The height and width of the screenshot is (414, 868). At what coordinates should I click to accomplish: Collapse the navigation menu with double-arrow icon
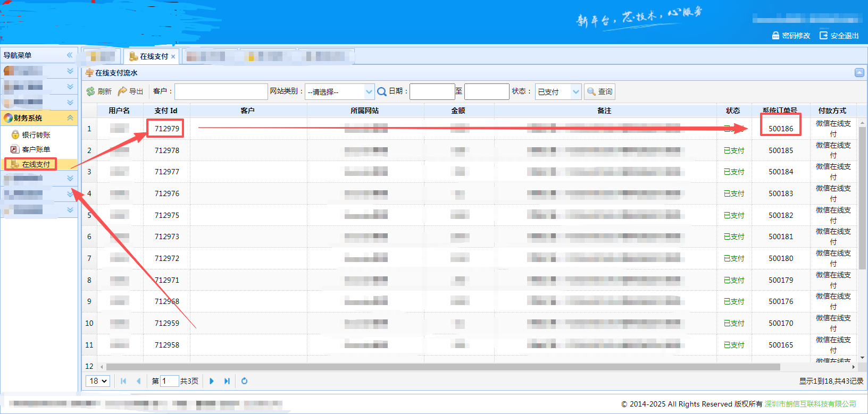70,55
